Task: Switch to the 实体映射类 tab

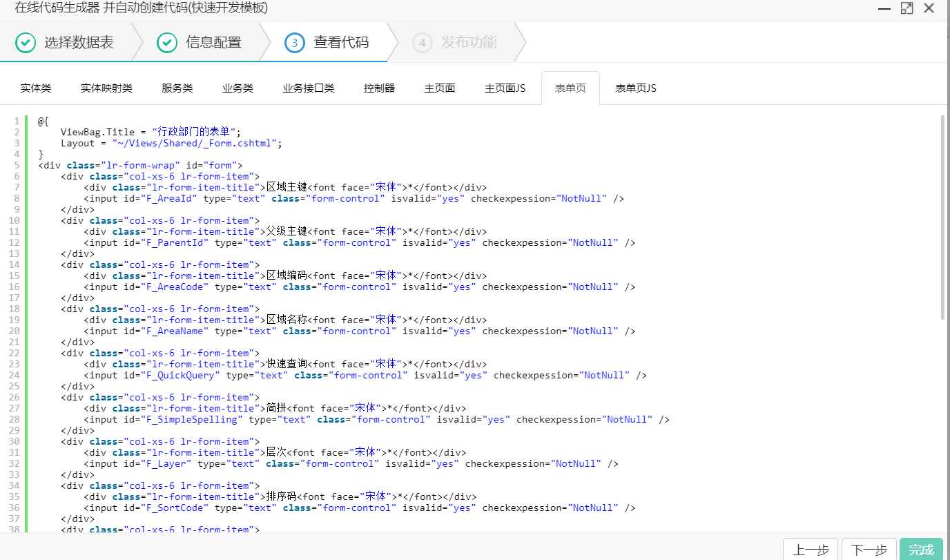Action: (x=106, y=88)
